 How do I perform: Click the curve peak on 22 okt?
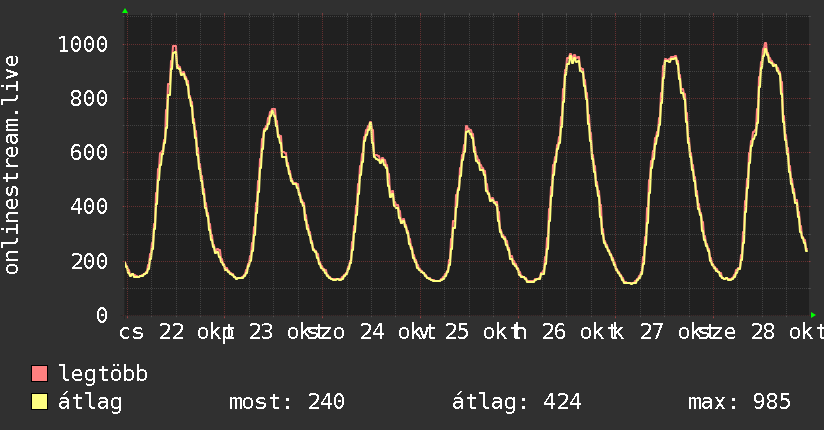(174, 47)
